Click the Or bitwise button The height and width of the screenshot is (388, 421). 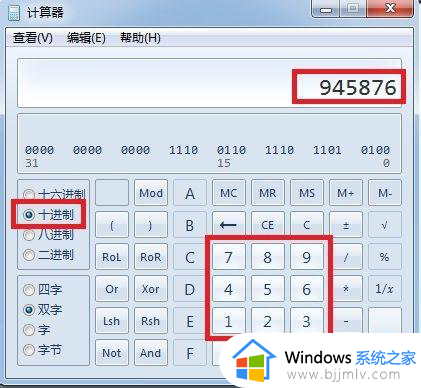(x=112, y=289)
